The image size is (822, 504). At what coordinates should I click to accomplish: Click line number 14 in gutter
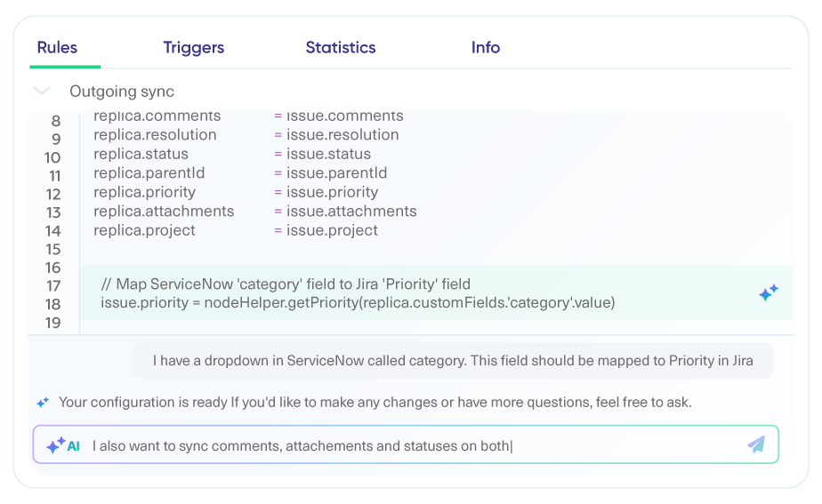click(x=53, y=231)
